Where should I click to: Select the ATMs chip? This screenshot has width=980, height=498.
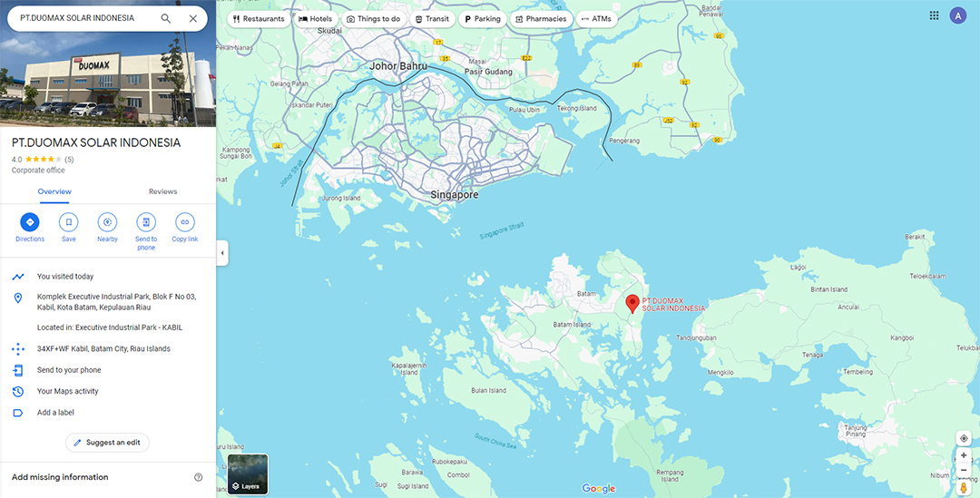(x=596, y=19)
